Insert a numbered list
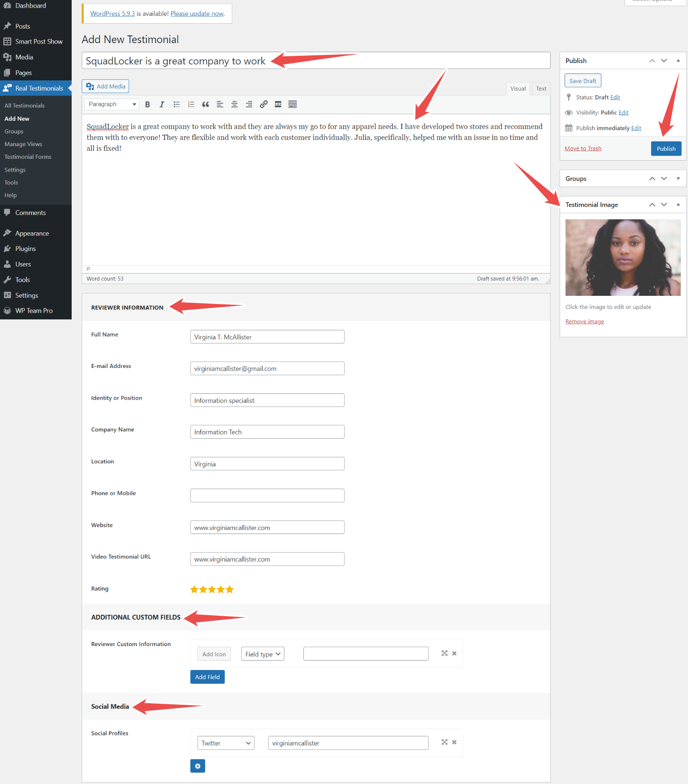 tap(191, 104)
